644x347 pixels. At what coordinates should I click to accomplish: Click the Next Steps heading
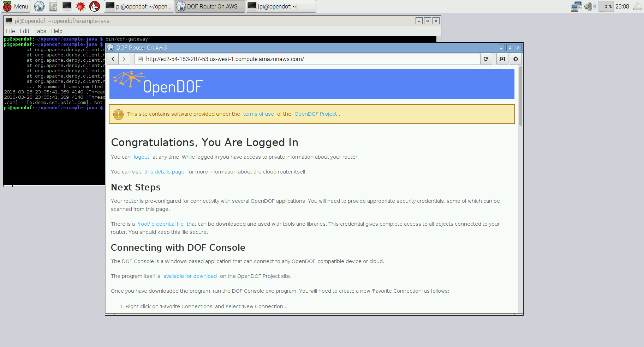click(x=136, y=187)
